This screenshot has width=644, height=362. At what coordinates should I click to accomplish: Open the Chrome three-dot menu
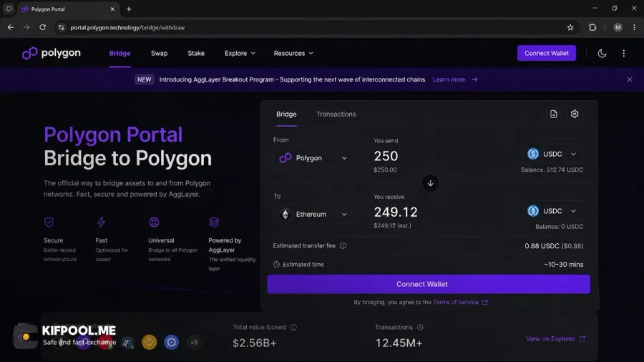point(634,27)
